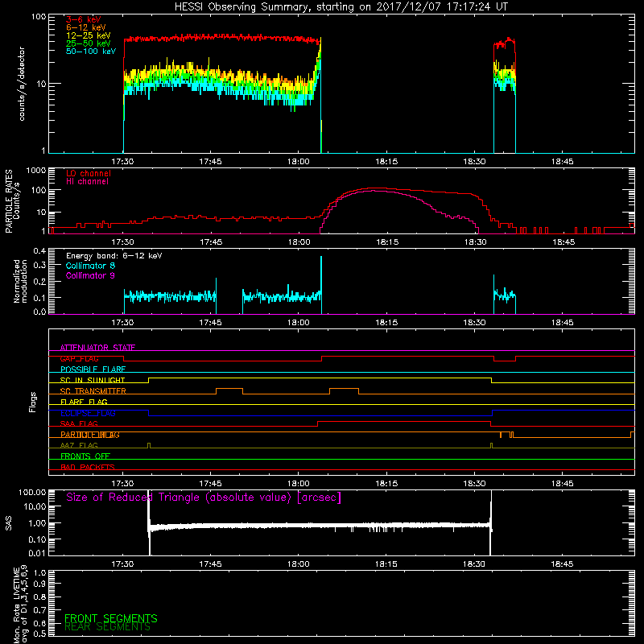
Task: Click the SAS axis label
Action: tap(9, 523)
